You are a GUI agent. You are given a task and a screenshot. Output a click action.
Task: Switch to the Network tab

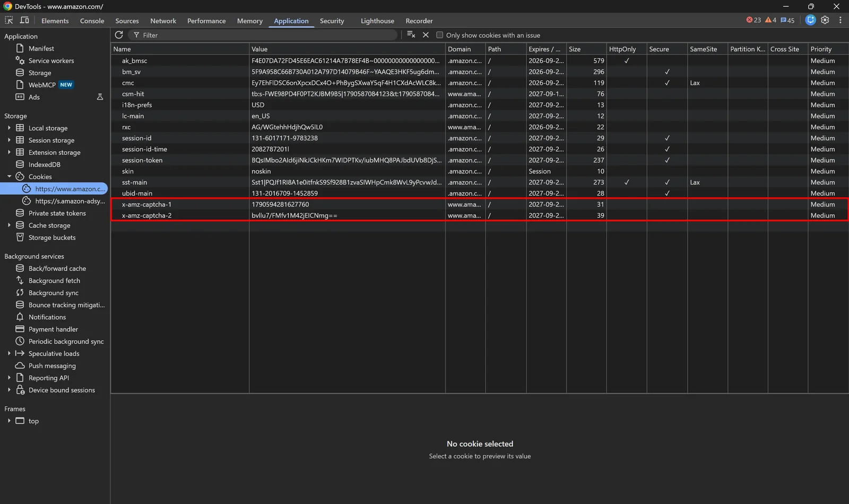[x=163, y=21]
